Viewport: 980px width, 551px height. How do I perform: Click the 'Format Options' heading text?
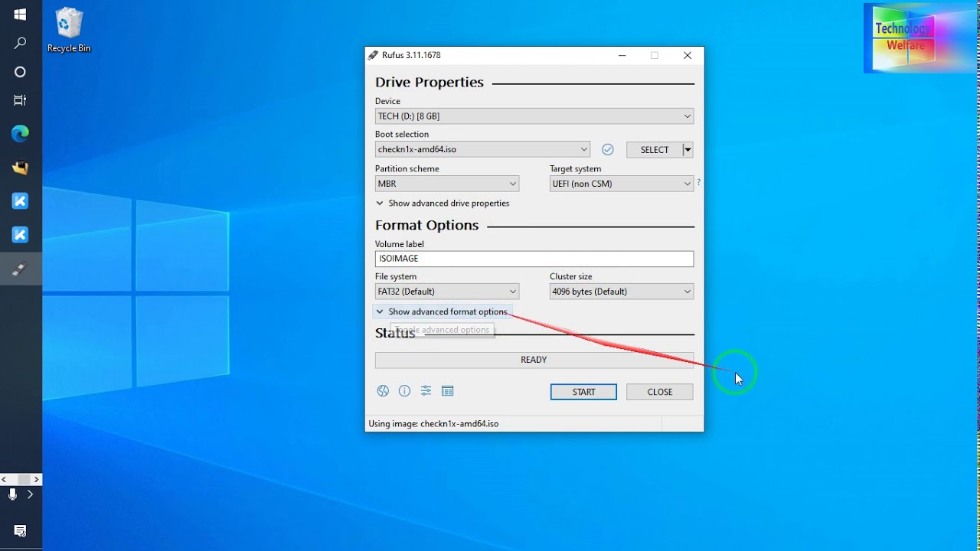click(x=426, y=225)
